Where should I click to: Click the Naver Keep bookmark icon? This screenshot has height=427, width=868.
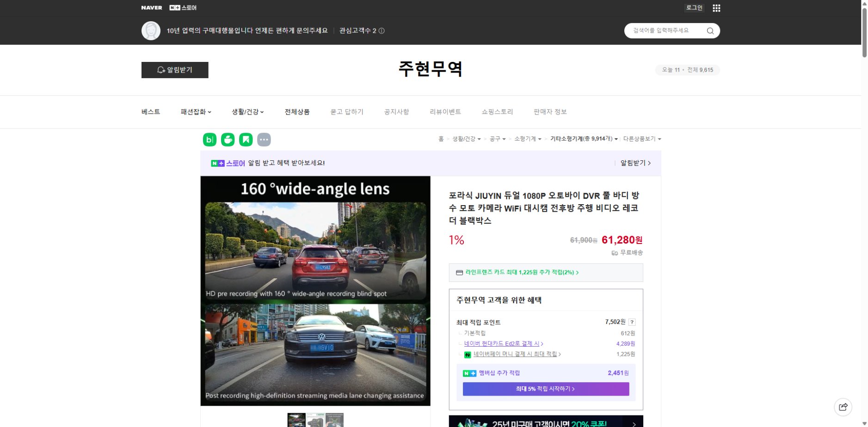click(x=246, y=139)
